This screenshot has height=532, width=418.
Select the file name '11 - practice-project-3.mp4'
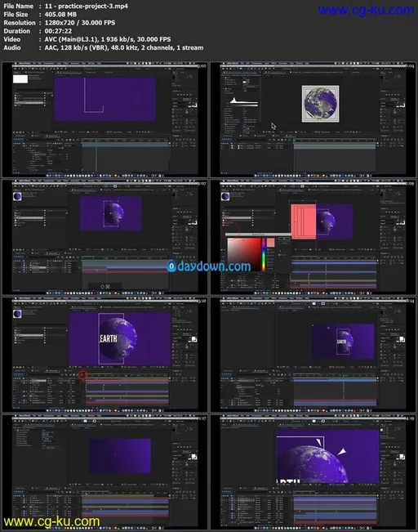[87, 6]
